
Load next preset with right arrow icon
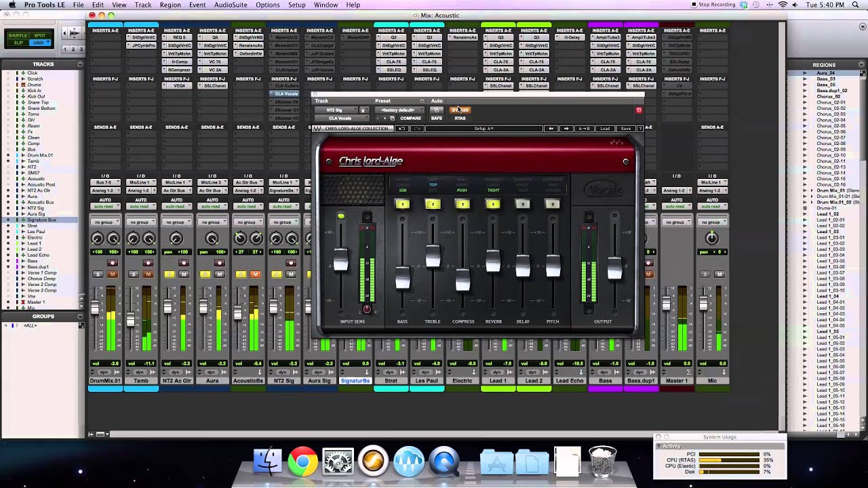[567, 129]
